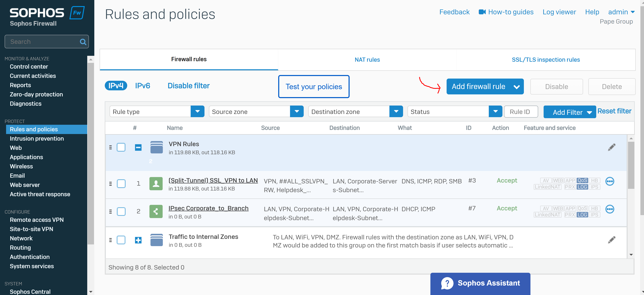The image size is (644, 295).
Task: Click the How-to guides video camera icon
Action: tap(482, 12)
